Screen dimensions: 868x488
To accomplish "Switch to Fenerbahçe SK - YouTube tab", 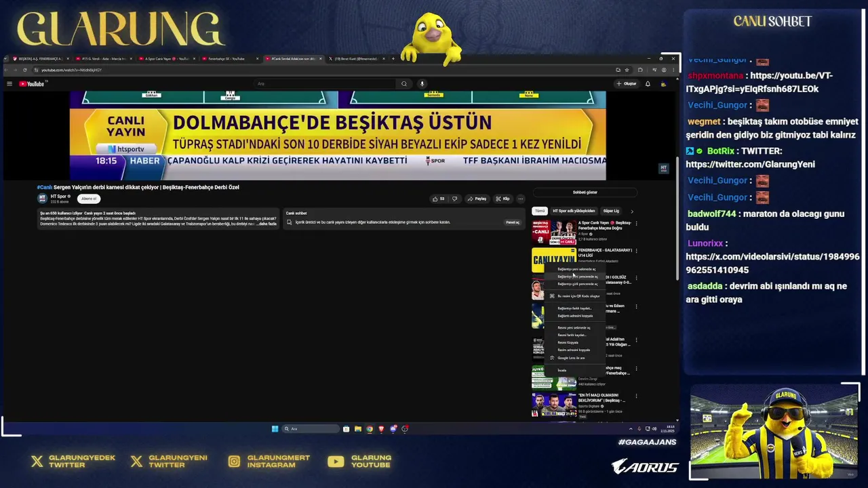I will click(x=229, y=59).
